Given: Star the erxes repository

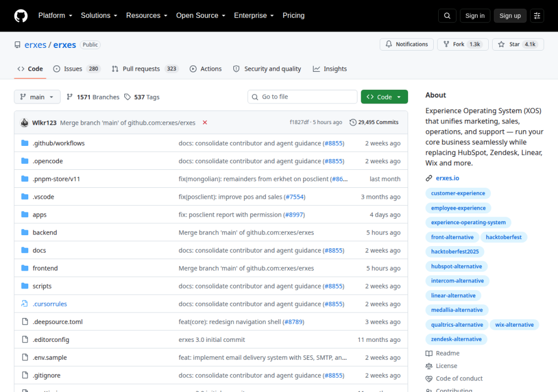Looking at the screenshot, I should pos(518,45).
